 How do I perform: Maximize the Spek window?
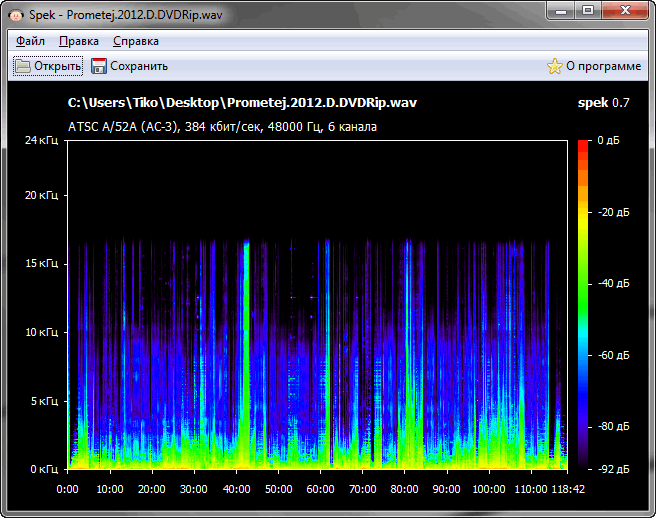pos(588,10)
